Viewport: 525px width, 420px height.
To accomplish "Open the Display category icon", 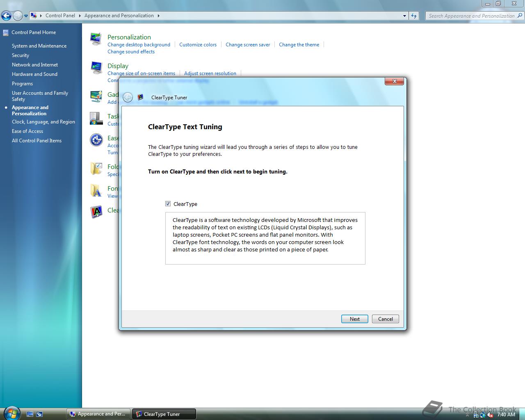I will coord(96,68).
